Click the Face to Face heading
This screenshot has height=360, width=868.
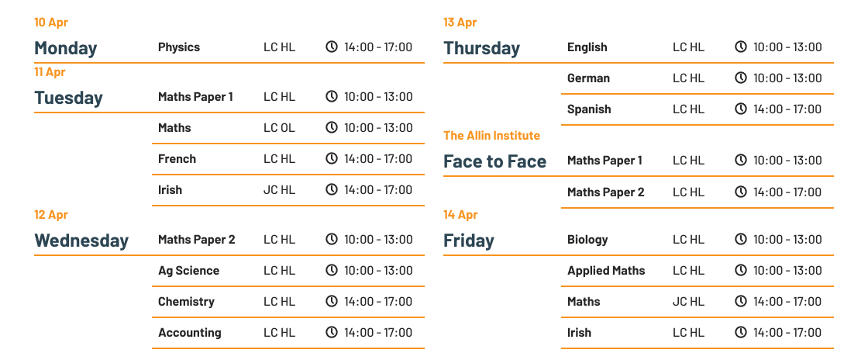click(x=495, y=161)
